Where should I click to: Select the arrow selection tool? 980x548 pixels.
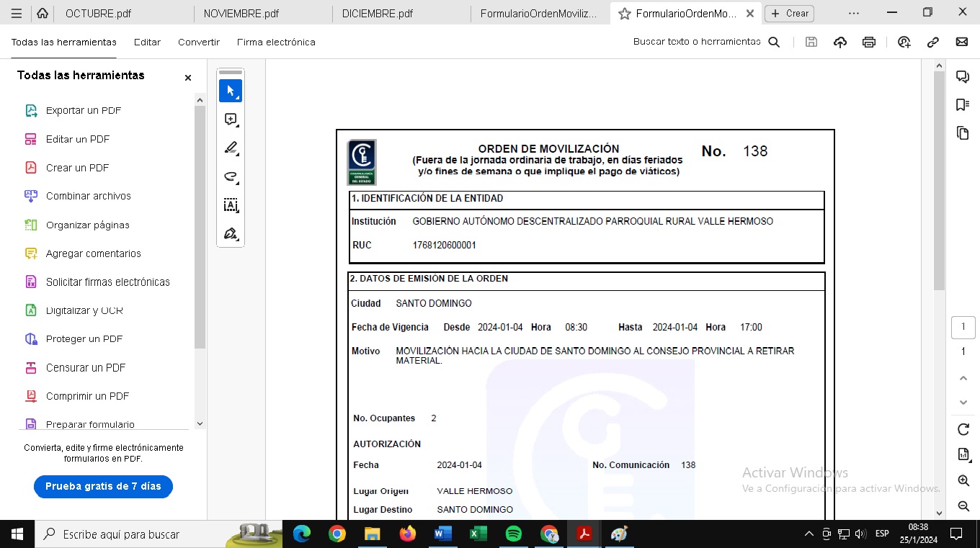pyautogui.click(x=231, y=91)
